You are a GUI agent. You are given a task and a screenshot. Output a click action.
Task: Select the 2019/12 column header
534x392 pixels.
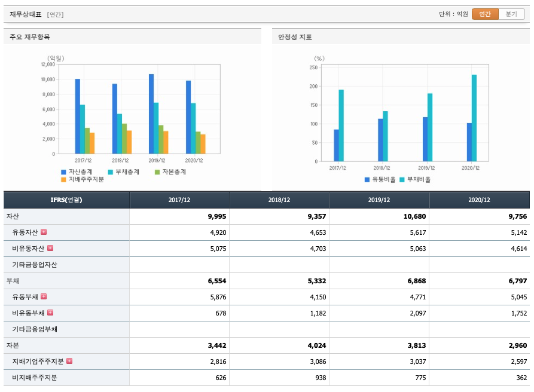(x=379, y=200)
